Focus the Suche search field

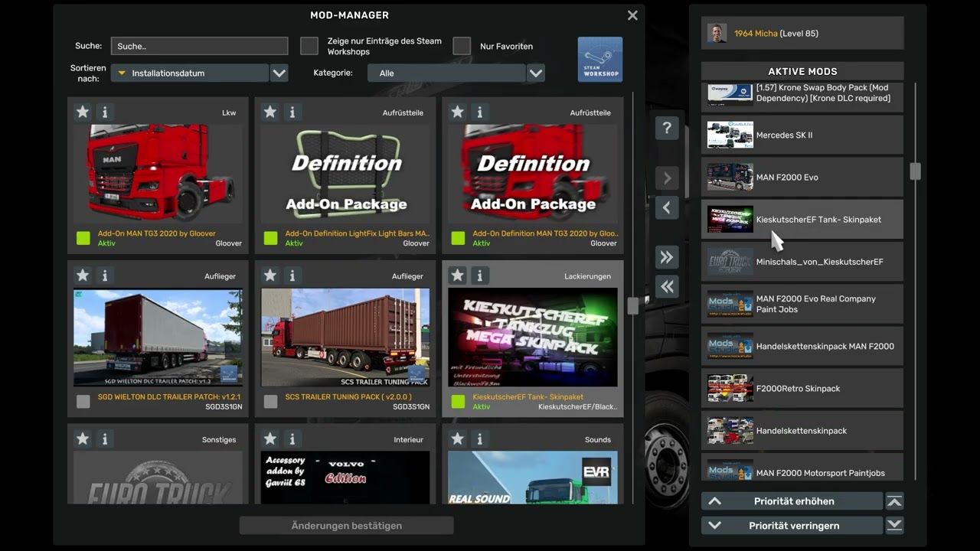[199, 46]
